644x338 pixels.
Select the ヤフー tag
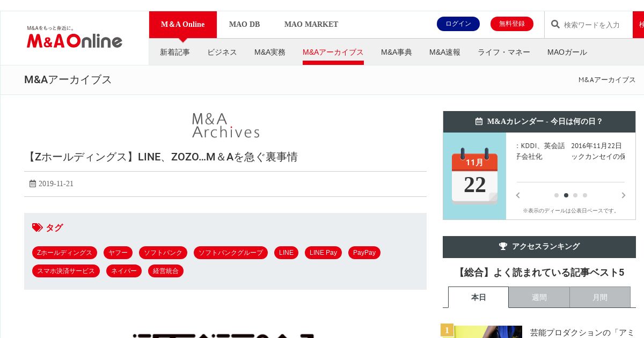pyautogui.click(x=118, y=253)
